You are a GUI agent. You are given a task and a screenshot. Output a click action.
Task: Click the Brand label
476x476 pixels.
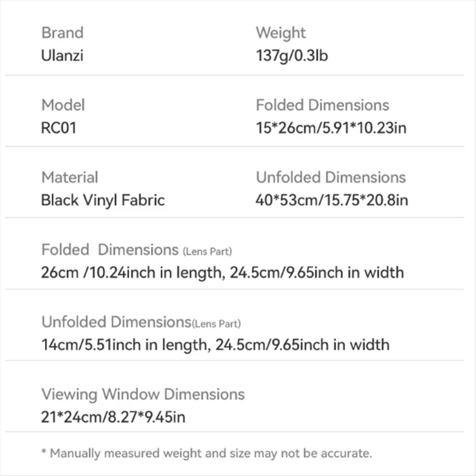tap(62, 33)
